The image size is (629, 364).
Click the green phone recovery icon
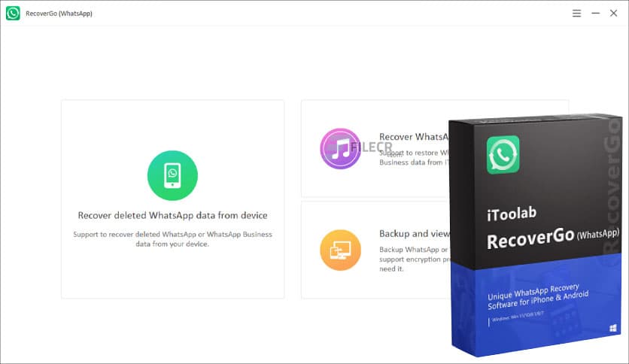click(172, 175)
